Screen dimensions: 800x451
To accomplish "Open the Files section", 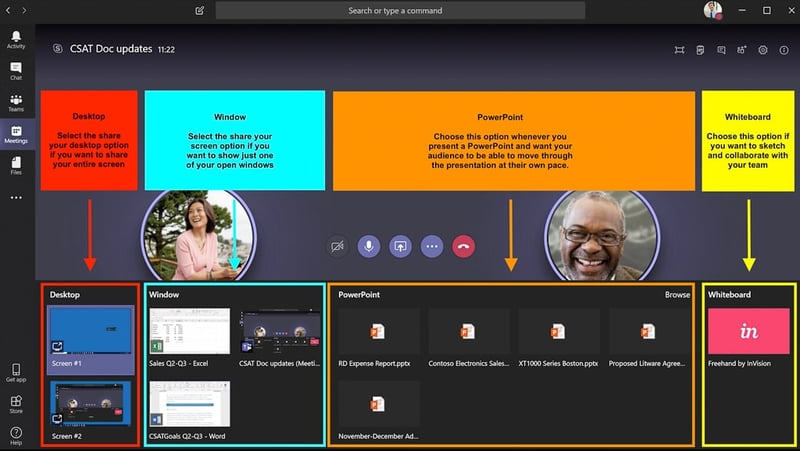I will 16,165.
